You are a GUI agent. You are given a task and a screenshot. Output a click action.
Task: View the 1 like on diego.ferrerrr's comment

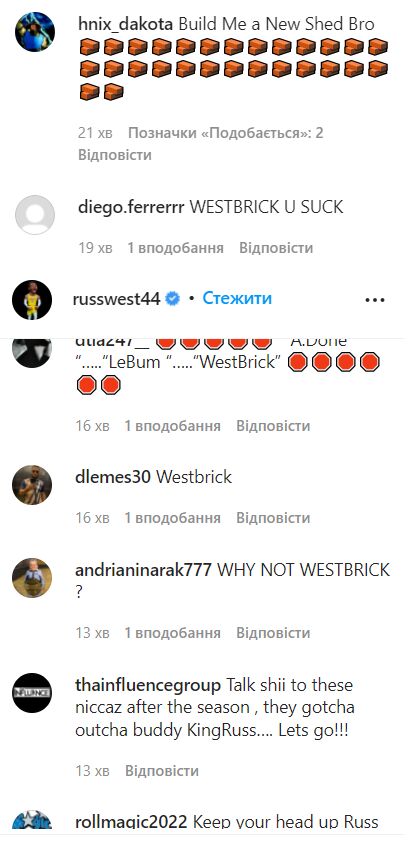click(x=175, y=248)
